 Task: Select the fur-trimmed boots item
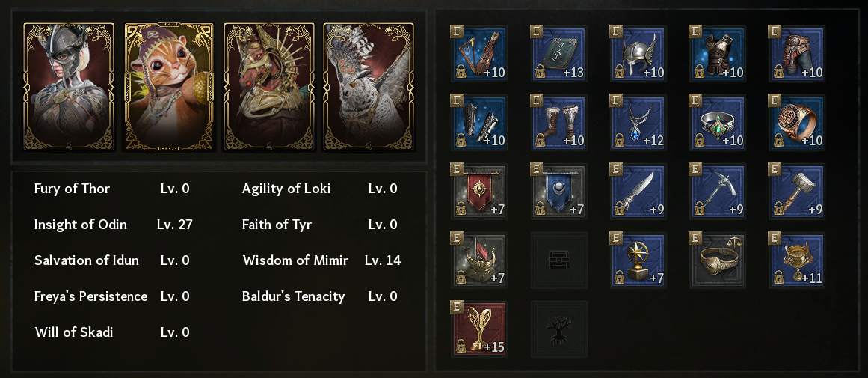(x=558, y=123)
